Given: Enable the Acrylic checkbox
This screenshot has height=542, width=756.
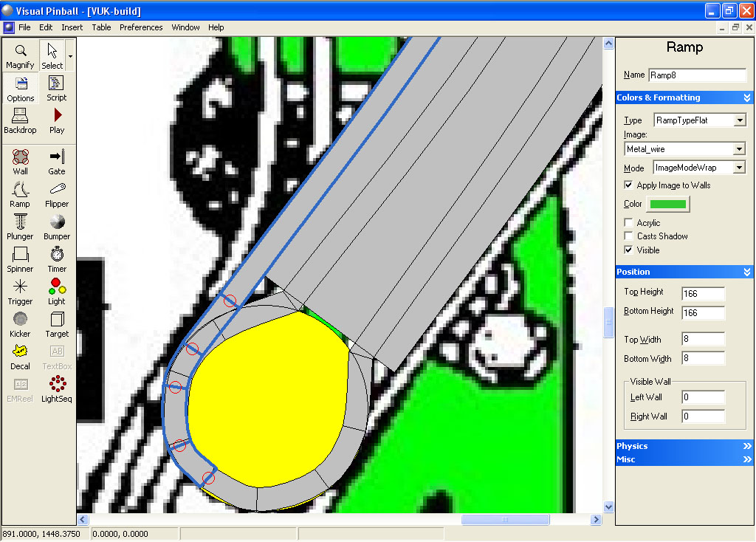Looking at the screenshot, I should (628, 223).
